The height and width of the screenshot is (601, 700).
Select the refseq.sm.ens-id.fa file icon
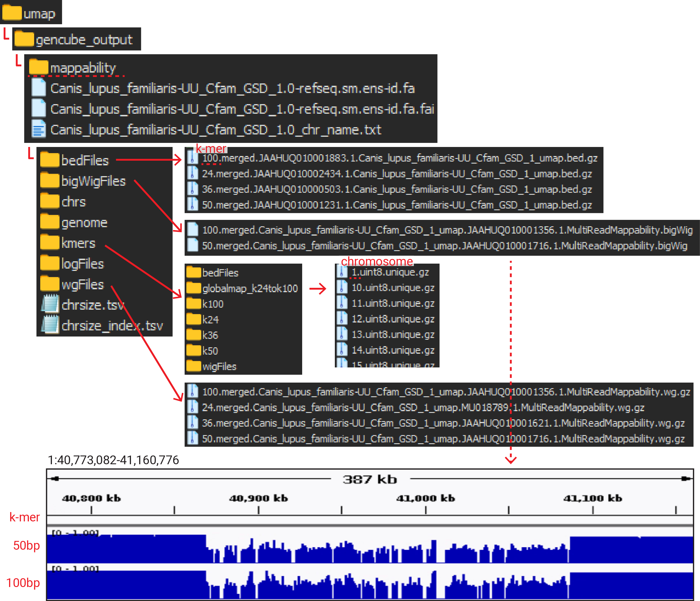[38, 87]
